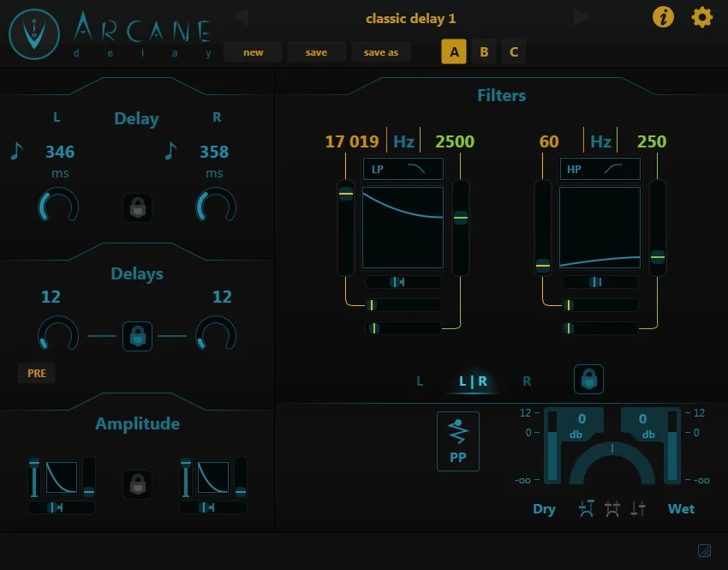Click the 2500 Hz filter value
This screenshot has height=570, width=728.
pyautogui.click(x=455, y=141)
